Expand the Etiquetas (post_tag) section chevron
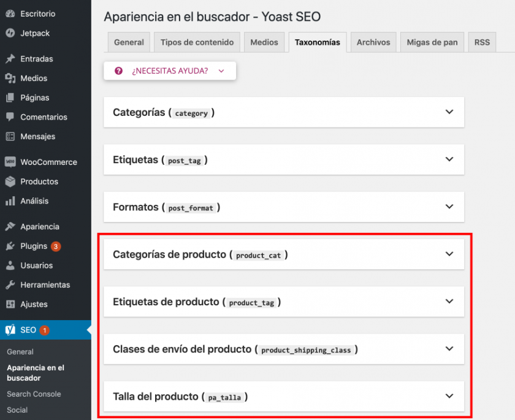This screenshot has height=420, width=515. tap(449, 159)
